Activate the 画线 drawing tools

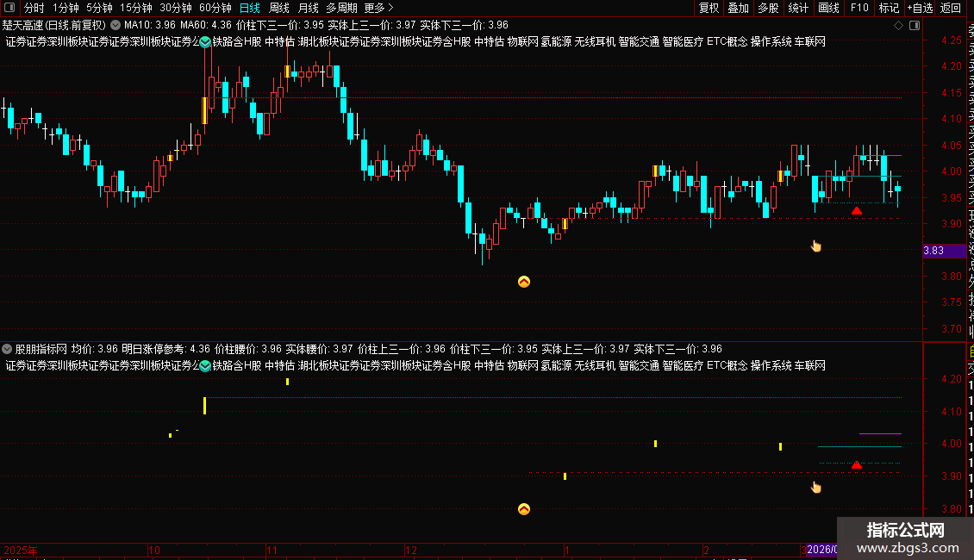(x=828, y=8)
